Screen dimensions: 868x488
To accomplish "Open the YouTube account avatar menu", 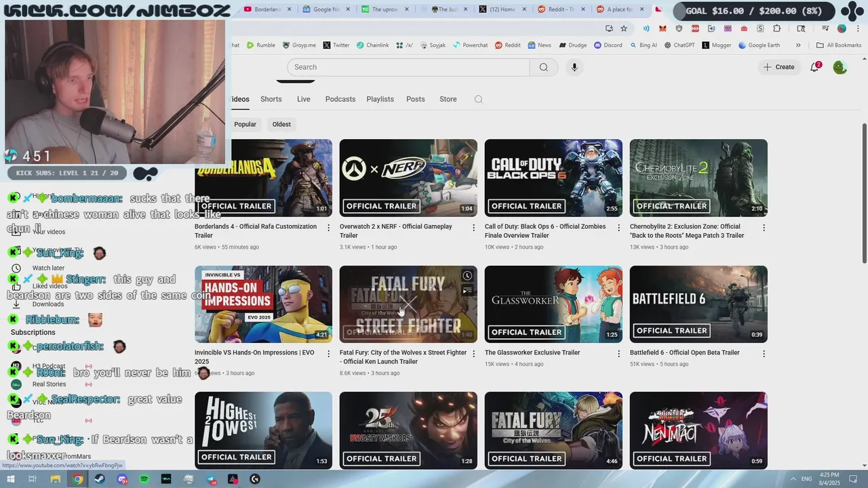I will tap(840, 67).
